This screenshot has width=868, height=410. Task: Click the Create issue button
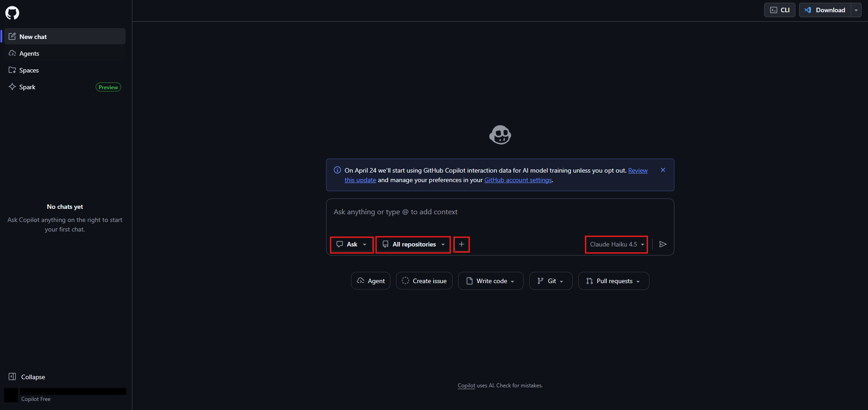click(x=424, y=281)
